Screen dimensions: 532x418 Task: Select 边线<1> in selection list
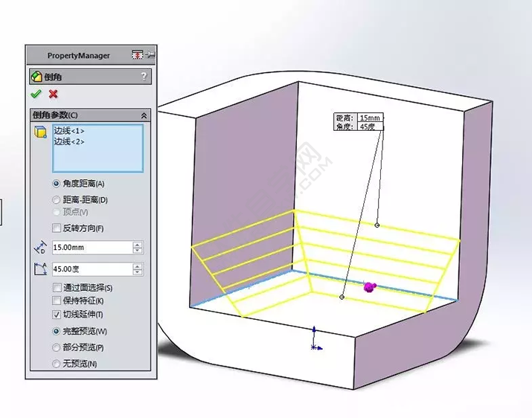tap(69, 131)
